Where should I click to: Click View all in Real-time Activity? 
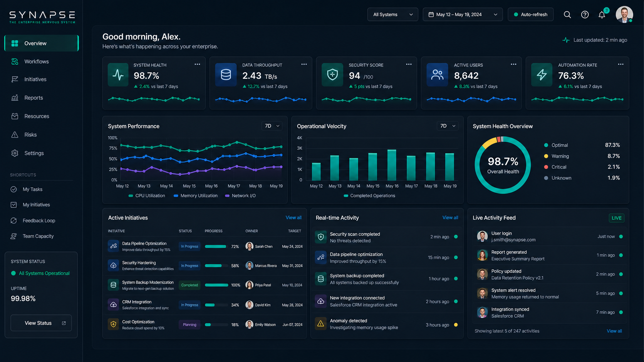pyautogui.click(x=450, y=218)
